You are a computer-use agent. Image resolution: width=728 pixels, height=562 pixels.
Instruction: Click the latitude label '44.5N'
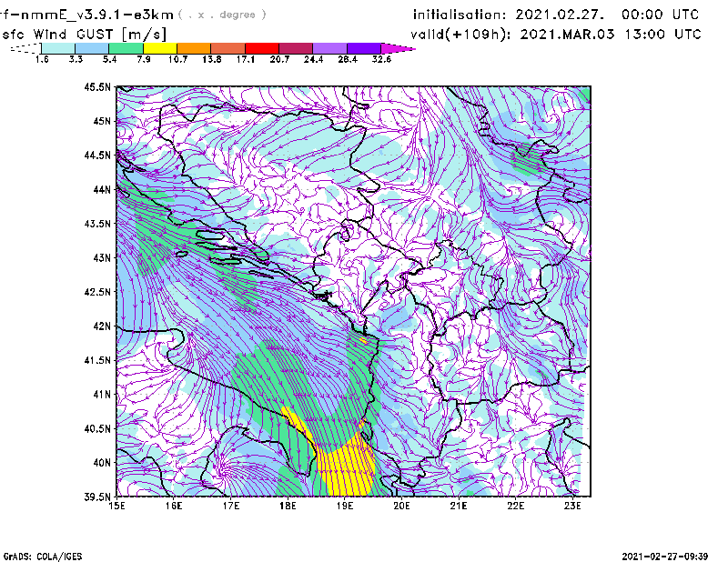click(x=97, y=155)
